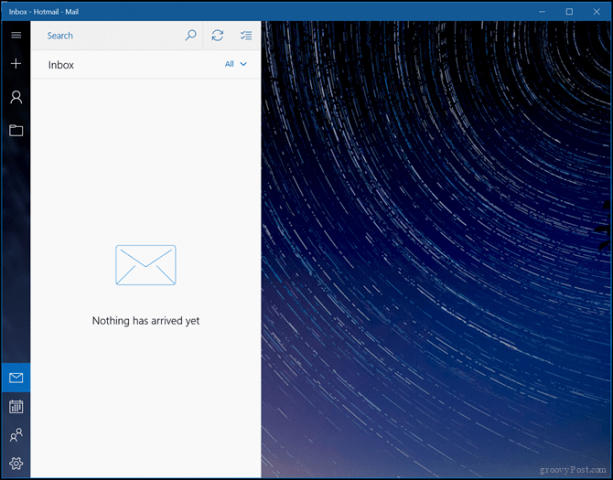Maximize the Mail window
Viewport: 613px width, 480px height.
pos(569,12)
